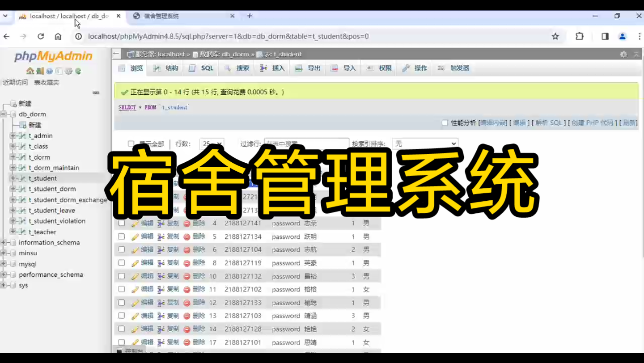Check the row checkbox for student 2188127141
The height and width of the screenshot is (363, 644).
coord(121,223)
